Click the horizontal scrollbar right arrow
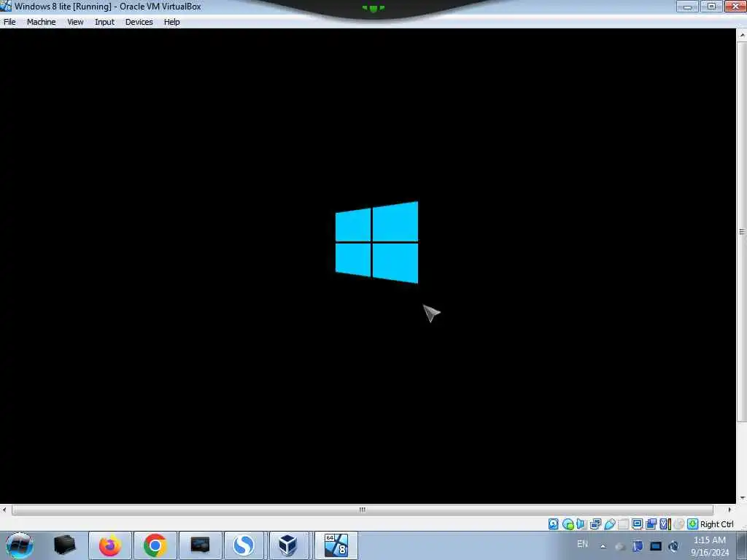 [729, 510]
